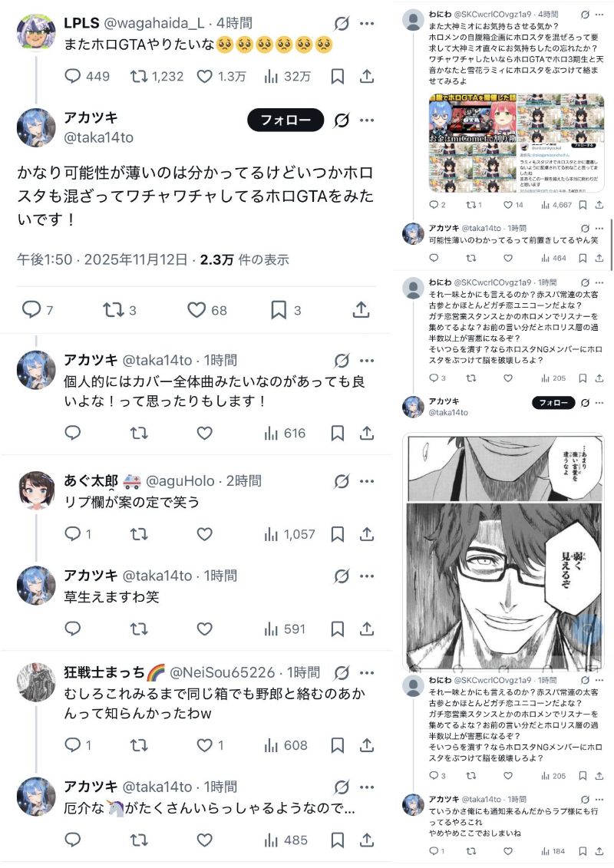Viewport: 614px width, 868px height.
Task: Bookmark the LPLS tweet
Action: coord(337,77)
